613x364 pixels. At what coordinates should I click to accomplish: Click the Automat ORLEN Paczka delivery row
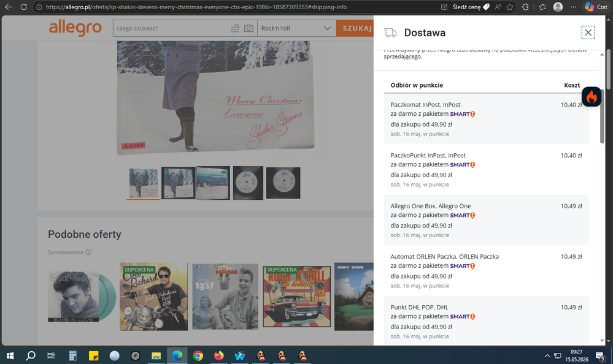tap(486, 271)
